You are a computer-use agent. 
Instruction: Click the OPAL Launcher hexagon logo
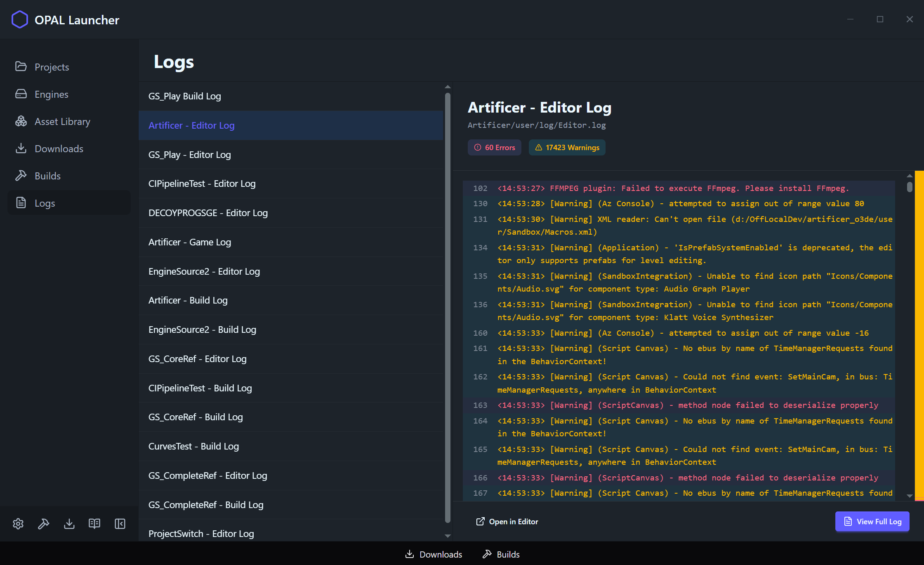click(x=19, y=20)
